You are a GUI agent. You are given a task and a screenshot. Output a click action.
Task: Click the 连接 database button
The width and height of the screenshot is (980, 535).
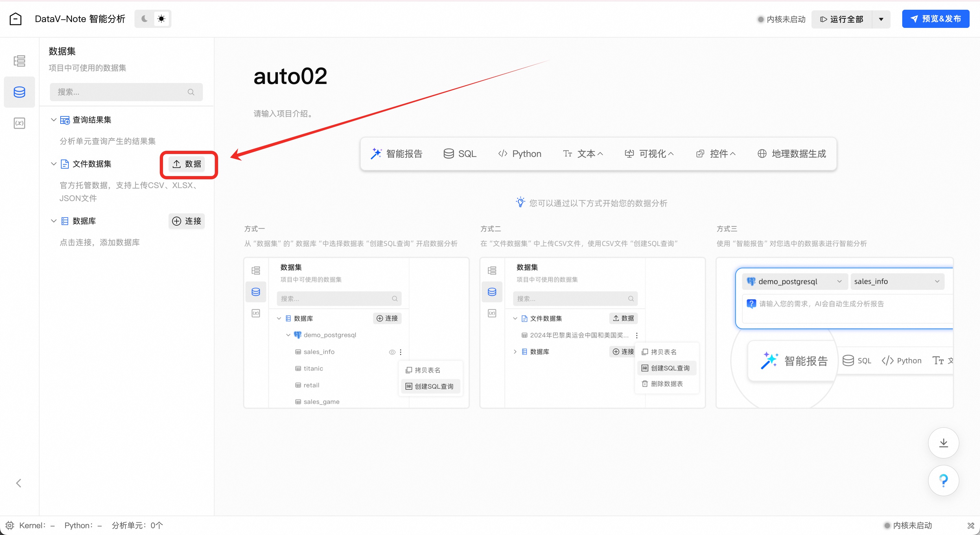[186, 221]
